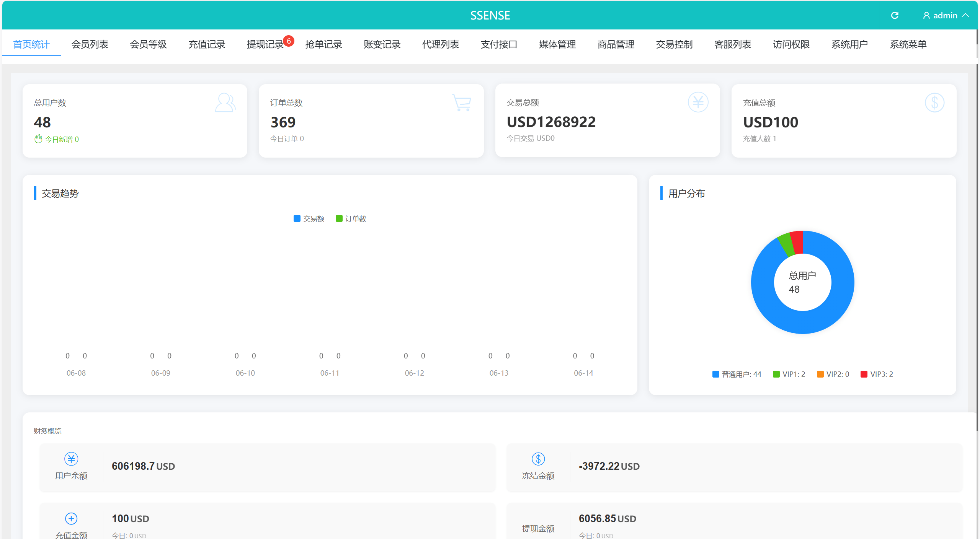This screenshot has height=539, width=980.
Task: Click the yen icon on transaction total card
Action: 698,102
